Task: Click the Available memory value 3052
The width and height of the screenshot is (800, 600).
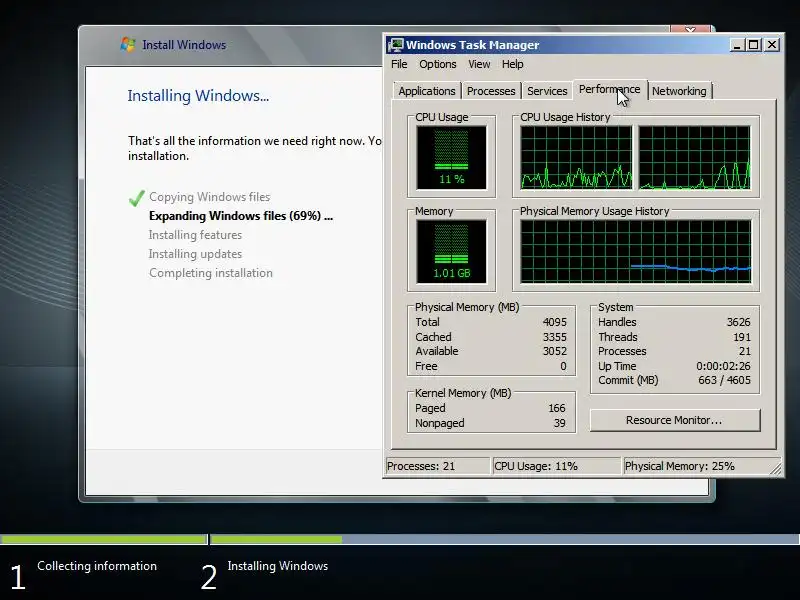Action: [555, 352]
